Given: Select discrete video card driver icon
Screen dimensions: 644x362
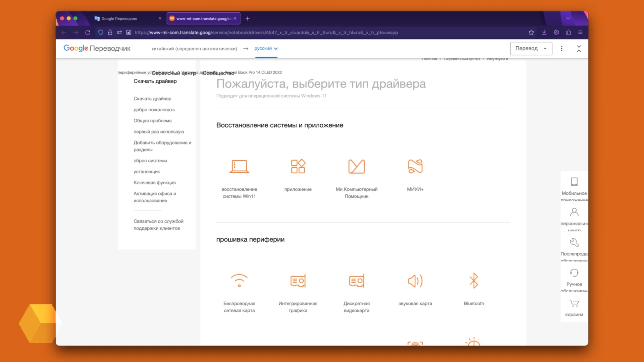Looking at the screenshot, I should (357, 281).
